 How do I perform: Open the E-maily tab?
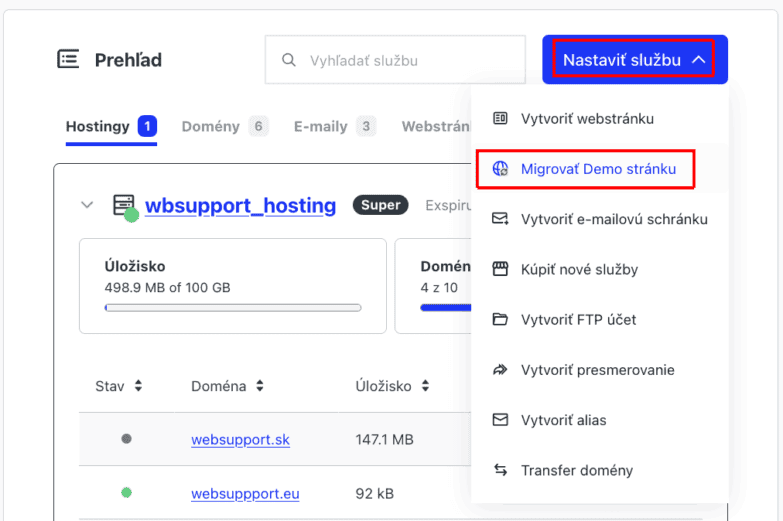coord(320,127)
